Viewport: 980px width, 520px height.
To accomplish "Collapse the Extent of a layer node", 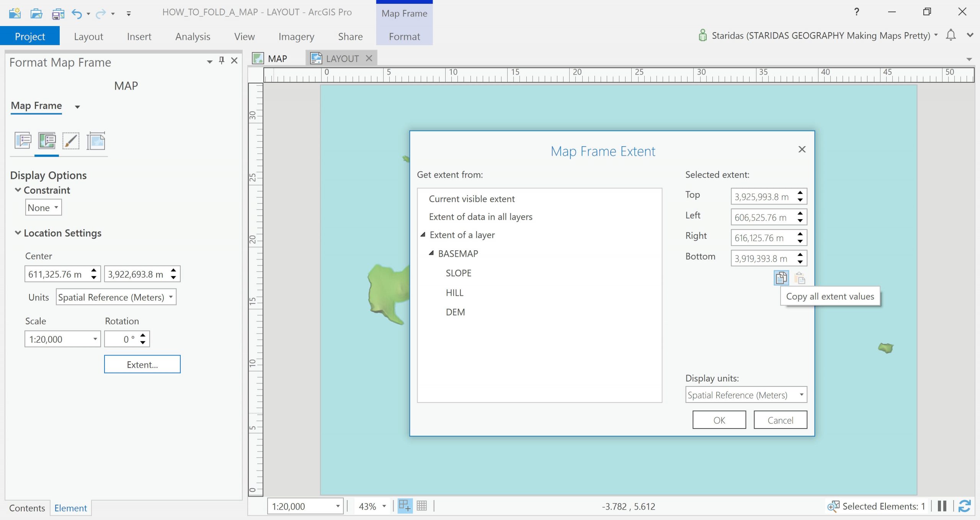I will 423,235.
